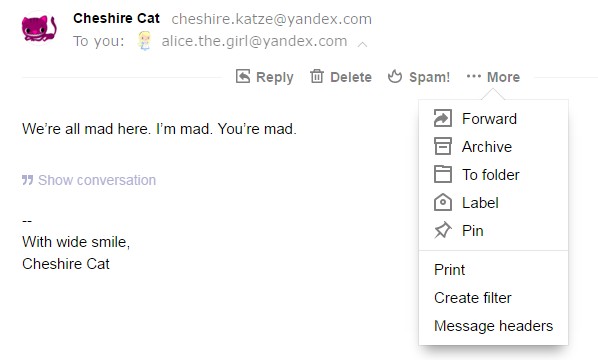Toggle the More actions dropdown

[x=493, y=77]
